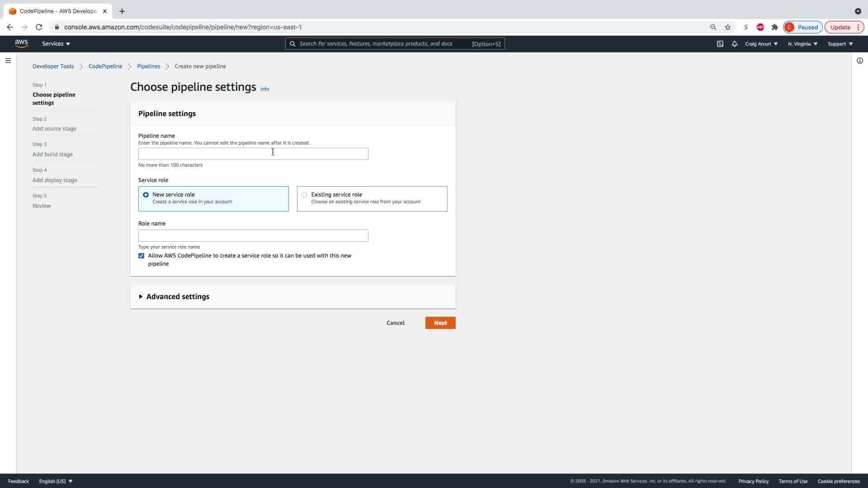Open the Craig Arcuri account menu
Image resolution: width=868 pixels, height=488 pixels.
761,44
